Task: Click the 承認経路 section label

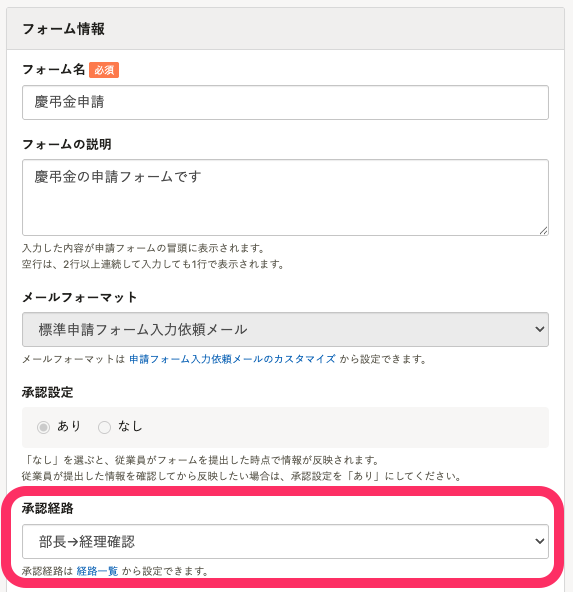Action: pos(48,508)
